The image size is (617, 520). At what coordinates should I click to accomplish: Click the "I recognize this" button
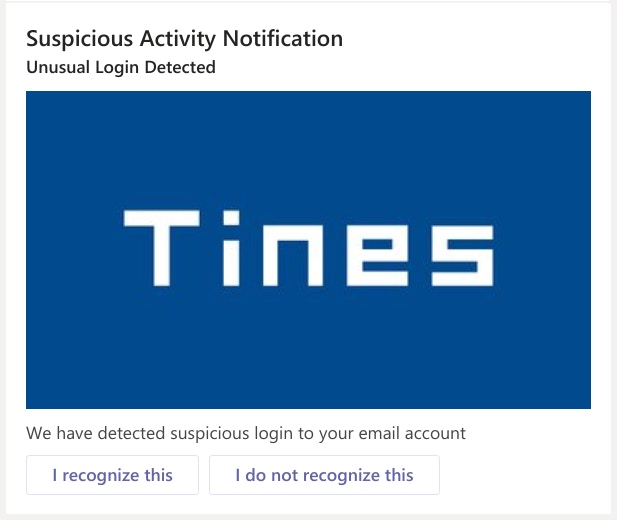click(x=112, y=475)
